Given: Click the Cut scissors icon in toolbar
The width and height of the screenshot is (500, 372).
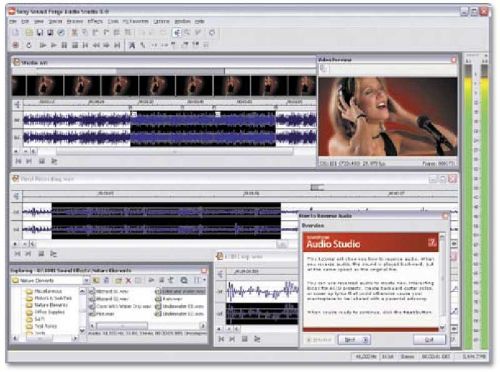Looking at the screenshot, I should 75,33.
